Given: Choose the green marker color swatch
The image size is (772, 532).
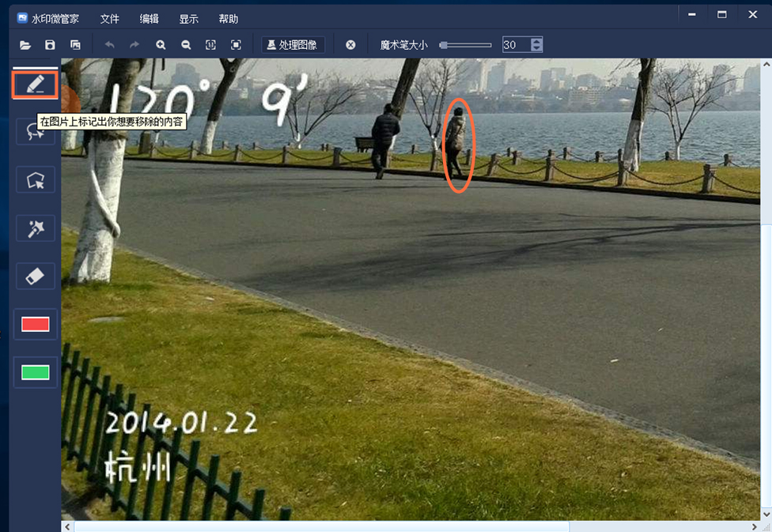Looking at the screenshot, I should click(x=36, y=372).
